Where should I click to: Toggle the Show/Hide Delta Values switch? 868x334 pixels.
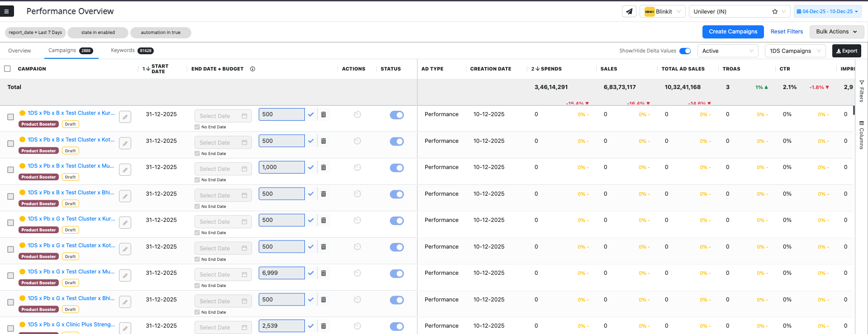click(x=685, y=51)
